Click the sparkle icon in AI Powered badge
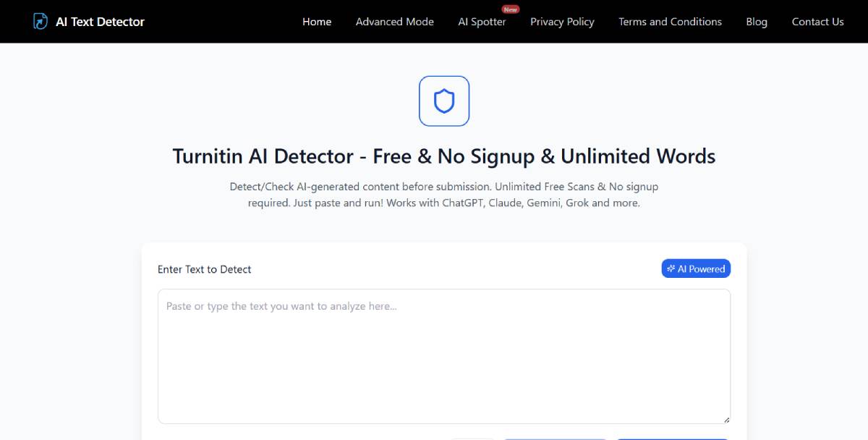This screenshot has width=868, height=440. [x=671, y=268]
